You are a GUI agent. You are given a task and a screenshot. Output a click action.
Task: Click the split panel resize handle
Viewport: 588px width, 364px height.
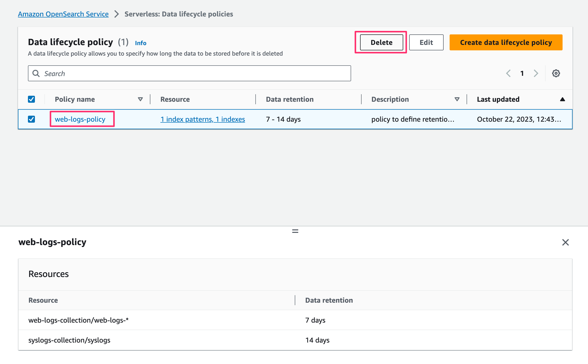295,231
